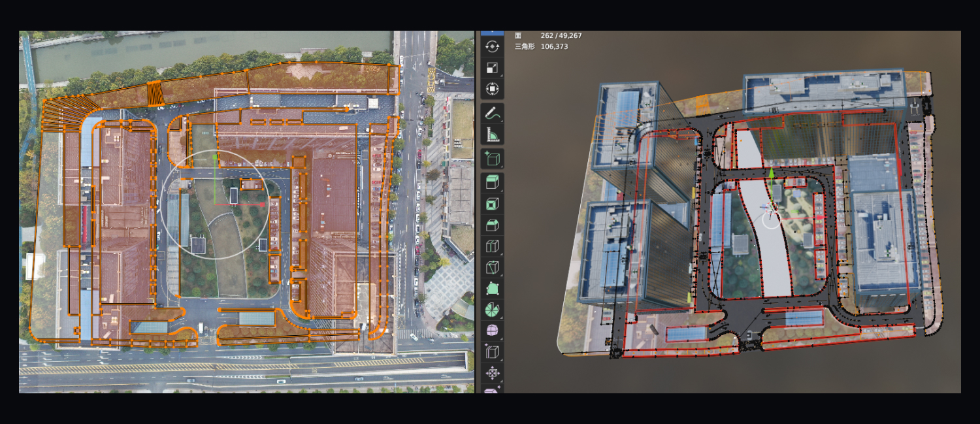Select the Rotate tool
Screen dimensions: 980x424
click(x=492, y=46)
